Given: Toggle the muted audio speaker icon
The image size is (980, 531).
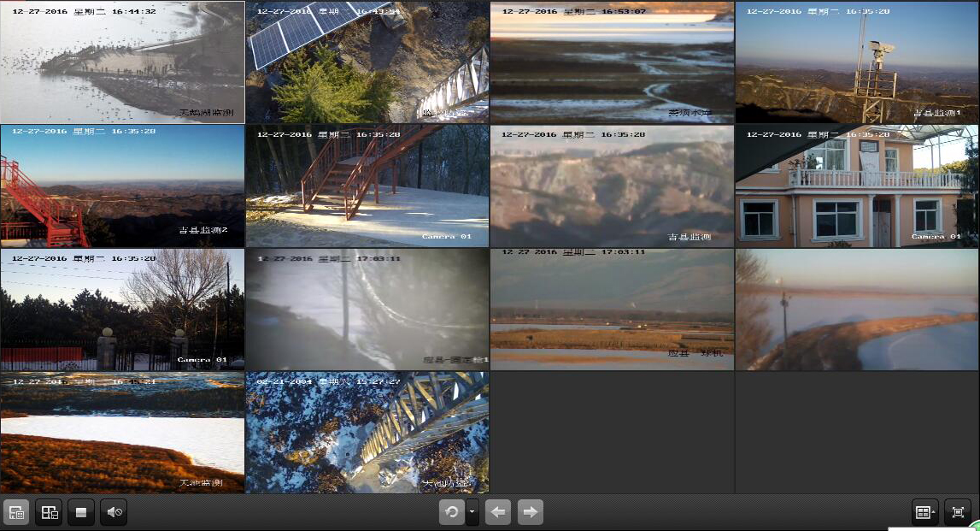Looking at the screenshot, I should pos(114,512).
